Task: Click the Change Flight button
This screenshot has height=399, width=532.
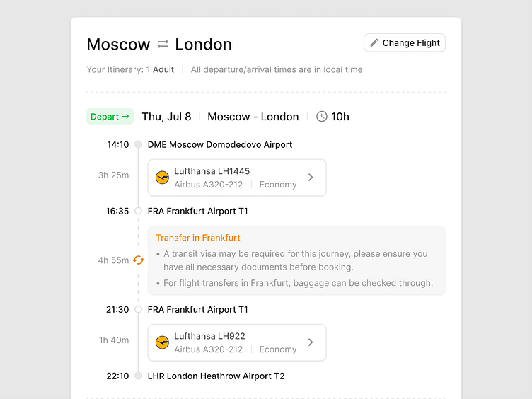Action: pos(405,43)
